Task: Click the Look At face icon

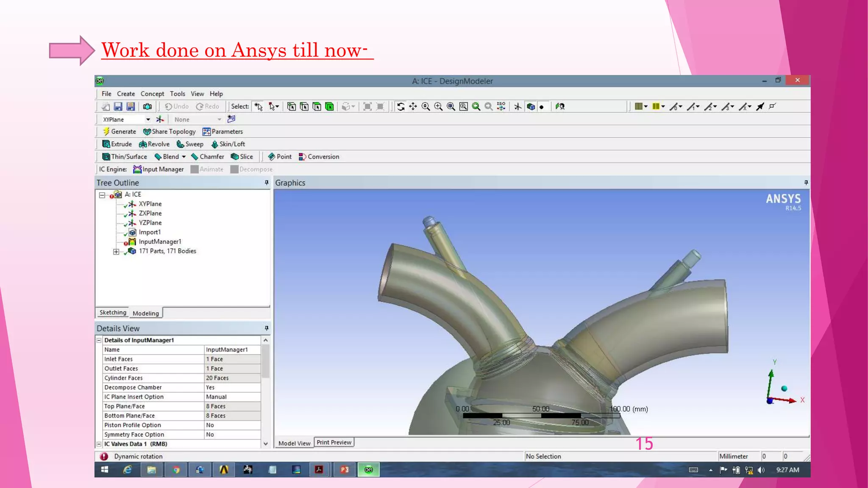Action: [560, 107]
